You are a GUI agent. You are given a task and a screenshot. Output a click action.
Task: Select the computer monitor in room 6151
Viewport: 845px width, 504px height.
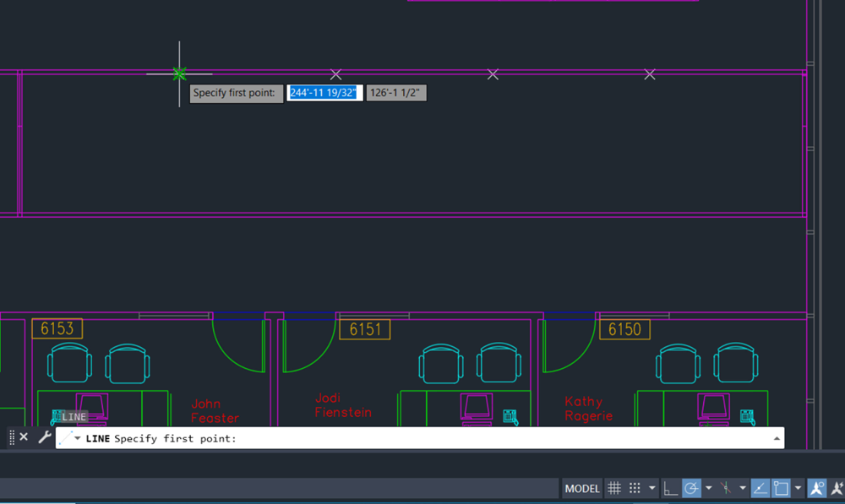tap(477, 408)
